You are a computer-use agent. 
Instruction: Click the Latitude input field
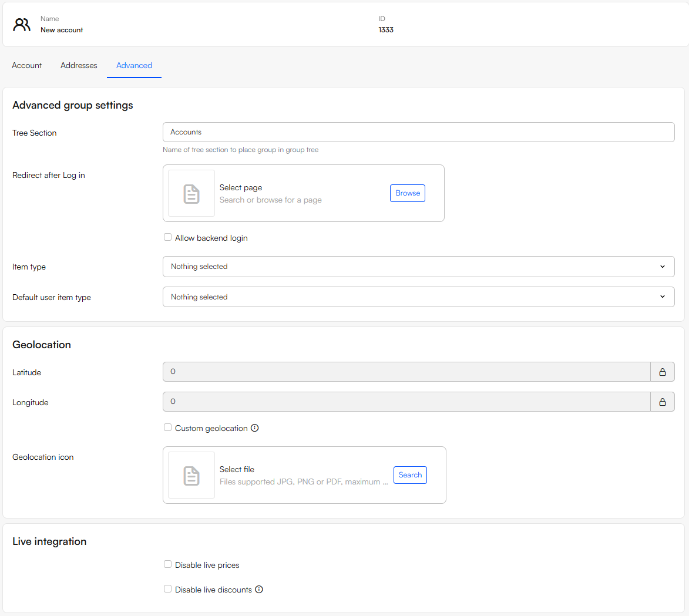click(x=406, y=372)
